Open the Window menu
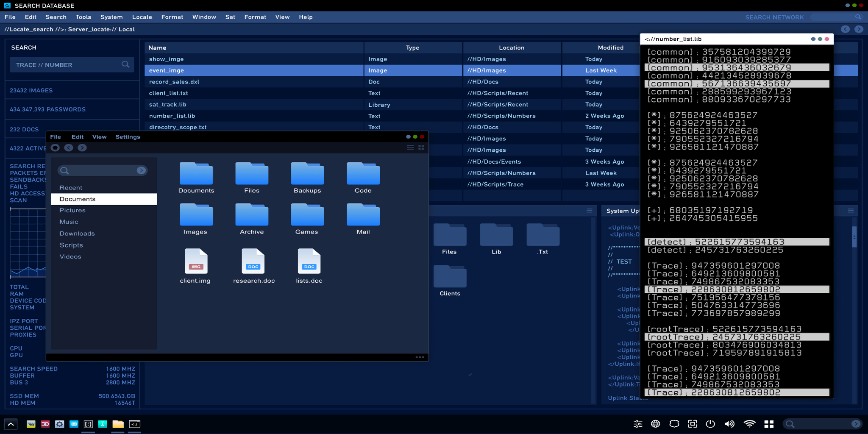The width and height of the screenshot is (868, 434). point(204,17)
